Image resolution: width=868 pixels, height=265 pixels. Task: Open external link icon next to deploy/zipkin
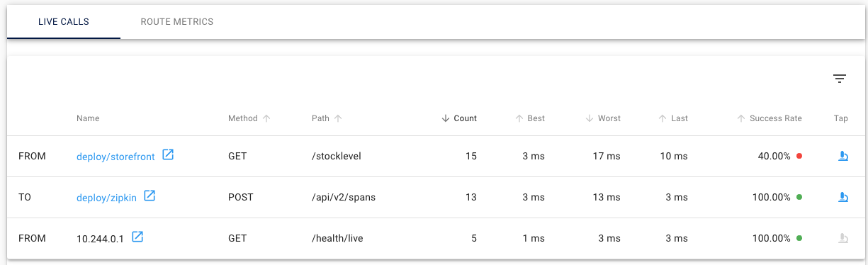point(150,196)
